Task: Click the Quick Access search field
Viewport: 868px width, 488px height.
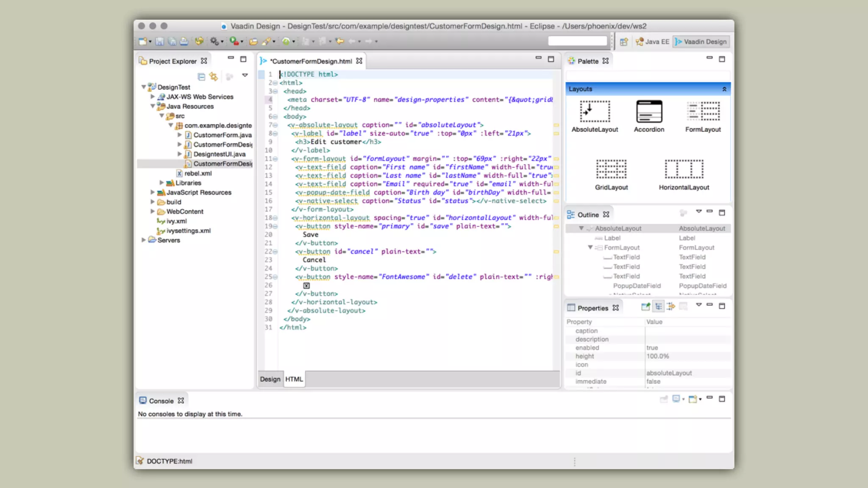Action: pyautogui.click(x=577, y=41)
